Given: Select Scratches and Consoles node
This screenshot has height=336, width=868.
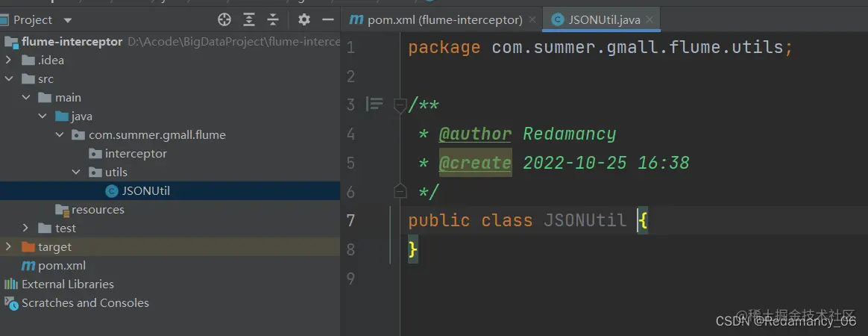Looking at the screenshot, I should click(x=85, y=302).
